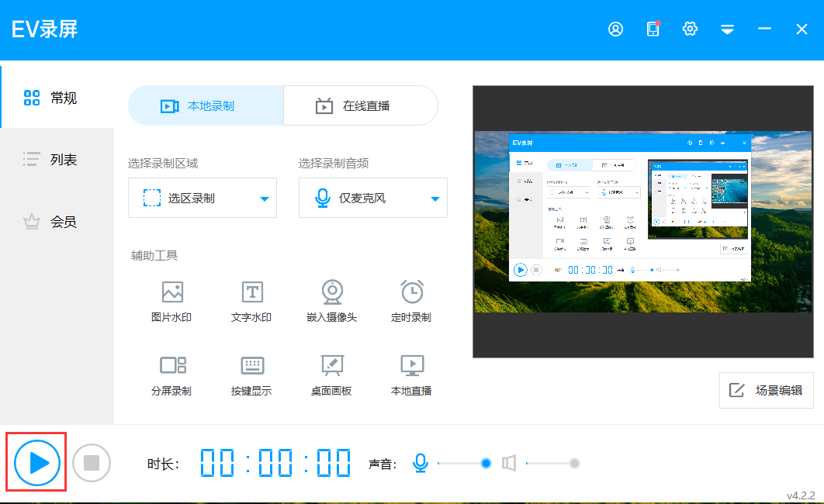The height and width of the screenshot is (504, 824).
Task: Minimize the EV录屏 window
Action: (x=764, y=29)
